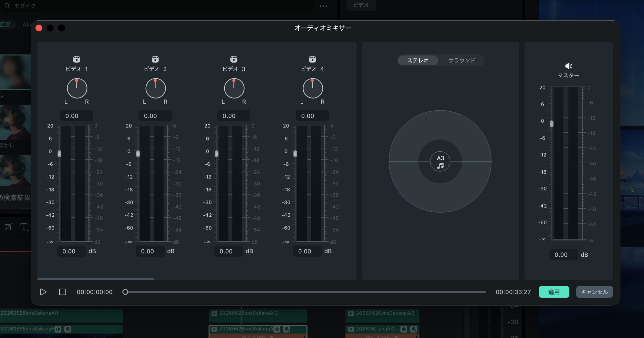The height and width of the screenshot is (338, 644).
Task: Click ビデオ 4 pan value field
Action: click(312, 116)
